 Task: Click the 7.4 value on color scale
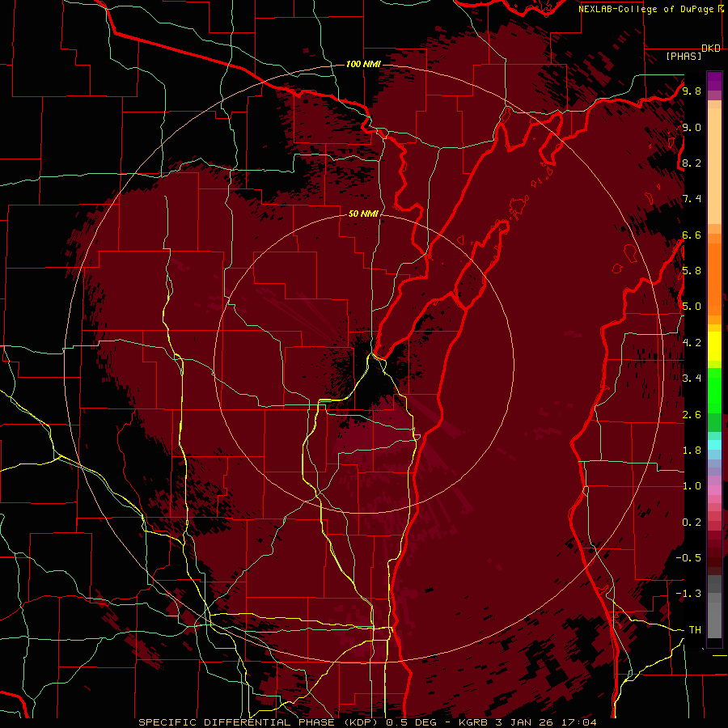tap(692, 199)
